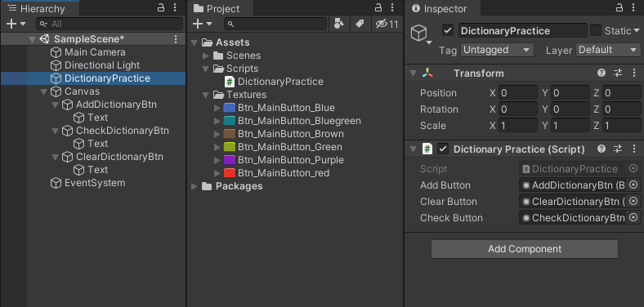Click Btn_MainButton_red texture swatch
644x307 pixels.
coord(230,173)
